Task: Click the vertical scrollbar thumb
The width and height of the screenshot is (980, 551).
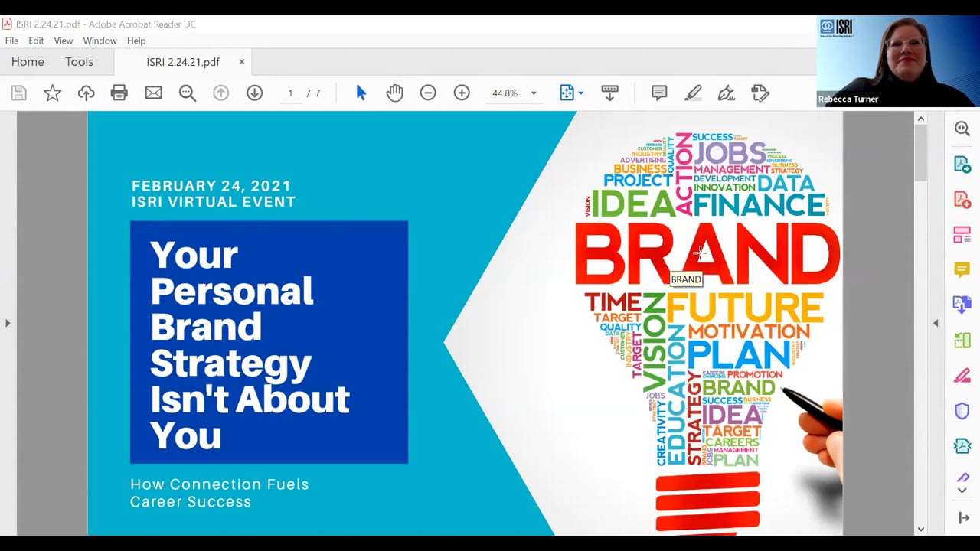Action: coord(920,153)
